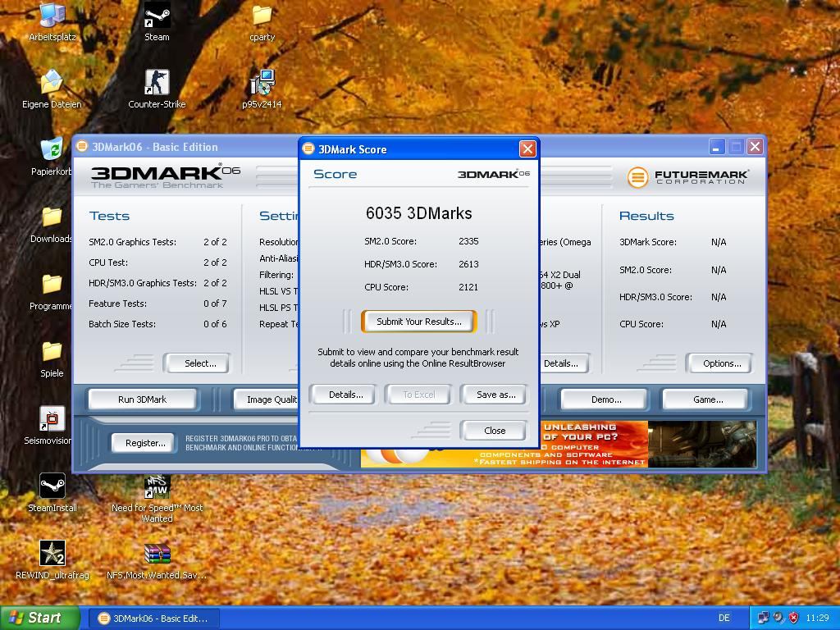Click SM2.0 Graphics Tests label
The width and height of the screenshot is (840, 630).
tap(132, 242)
